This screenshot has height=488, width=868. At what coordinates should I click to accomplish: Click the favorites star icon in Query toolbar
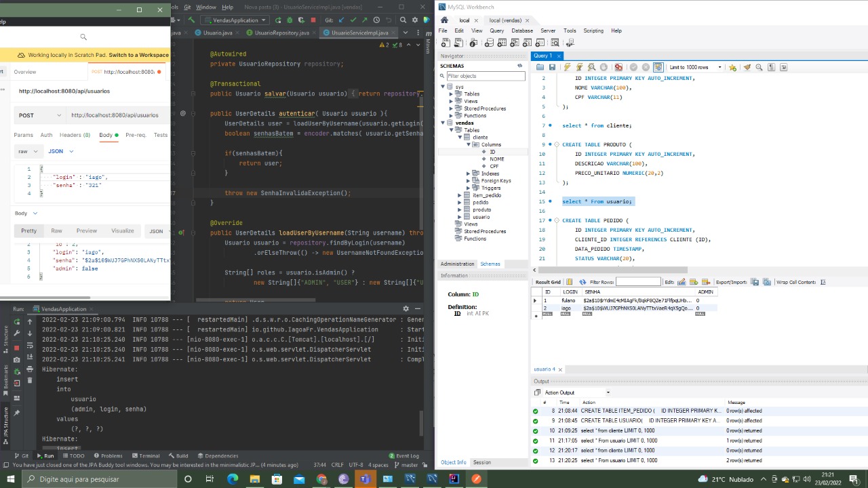point(732,67)
